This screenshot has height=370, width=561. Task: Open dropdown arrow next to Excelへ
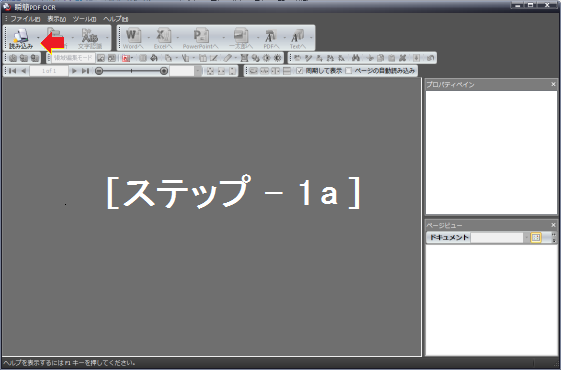pyautogui.click(x=178, y=37)
